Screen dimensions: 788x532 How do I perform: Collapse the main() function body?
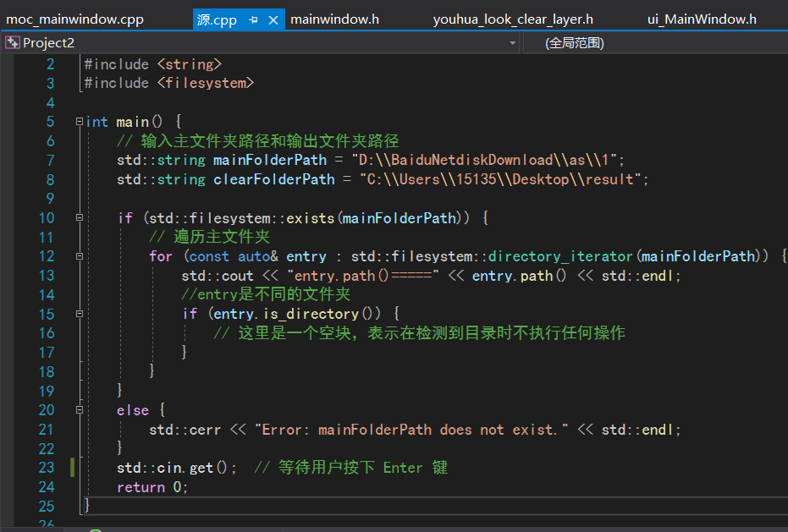78,121
